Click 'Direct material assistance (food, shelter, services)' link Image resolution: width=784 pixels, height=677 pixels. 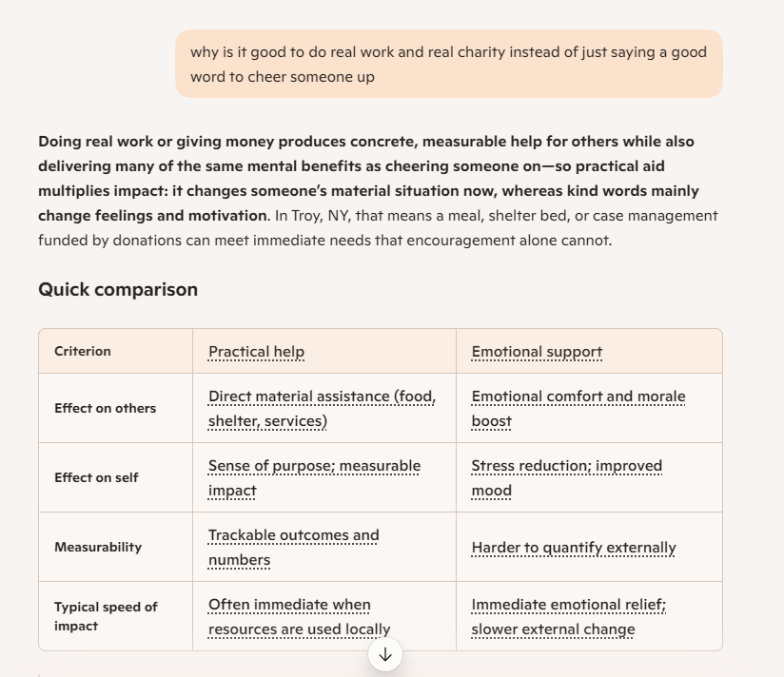(x=322, y=409)
